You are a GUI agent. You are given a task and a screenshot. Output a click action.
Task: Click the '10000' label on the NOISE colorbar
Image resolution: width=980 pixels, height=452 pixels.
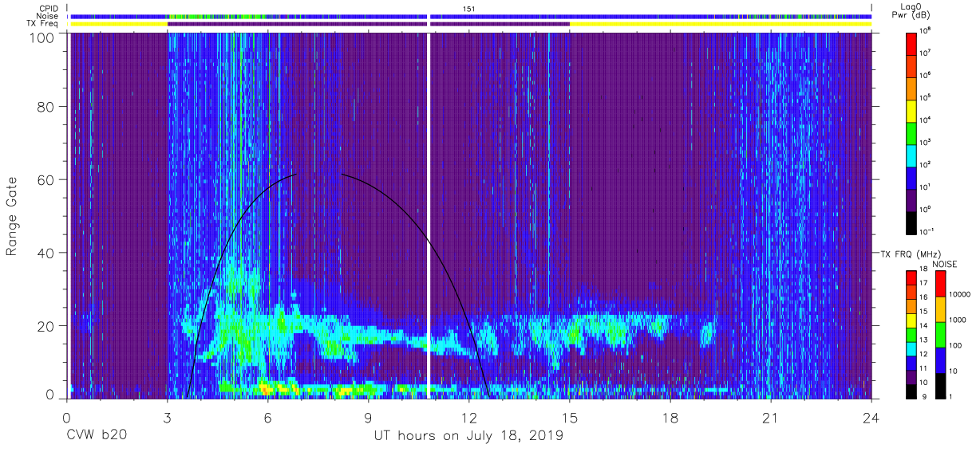[x=959, y=295]
